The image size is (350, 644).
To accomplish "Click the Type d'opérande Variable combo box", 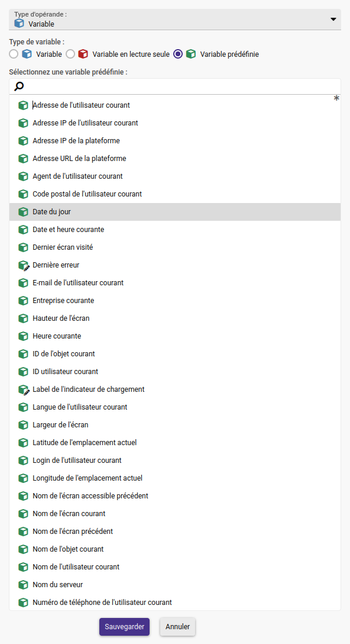I will (175, 20).
